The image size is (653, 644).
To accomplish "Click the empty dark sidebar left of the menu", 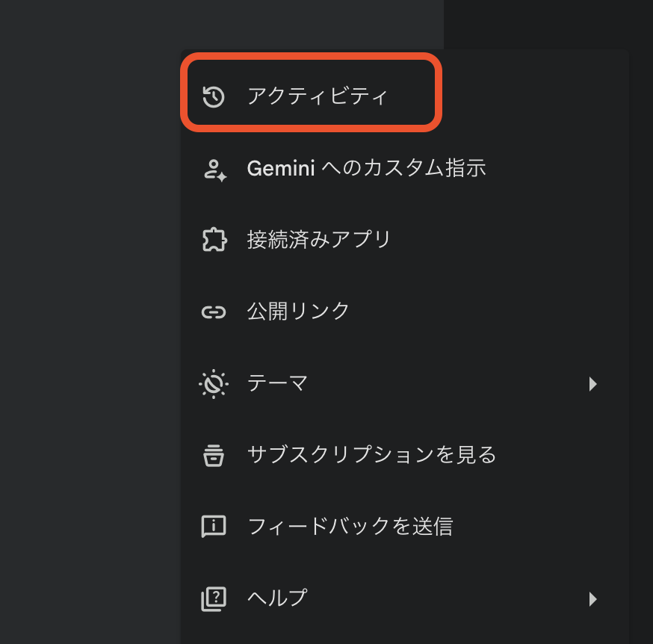I will tap(90, 336).
